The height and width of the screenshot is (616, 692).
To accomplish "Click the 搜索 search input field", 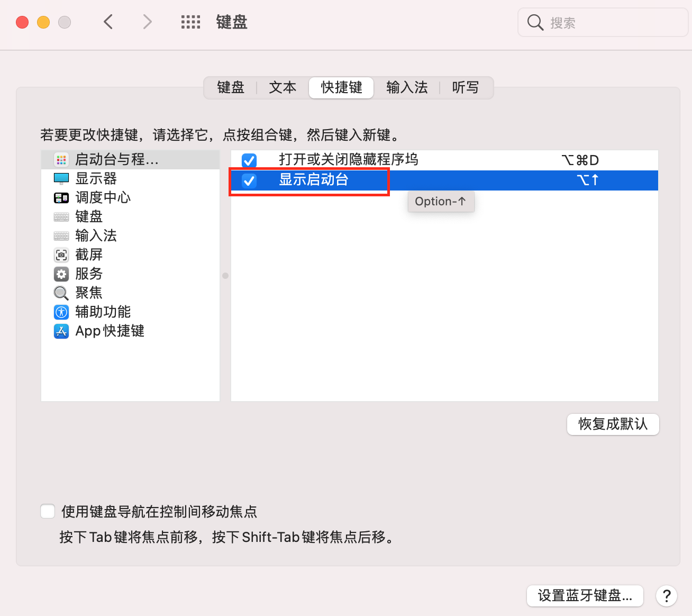I will coord(603,22).
